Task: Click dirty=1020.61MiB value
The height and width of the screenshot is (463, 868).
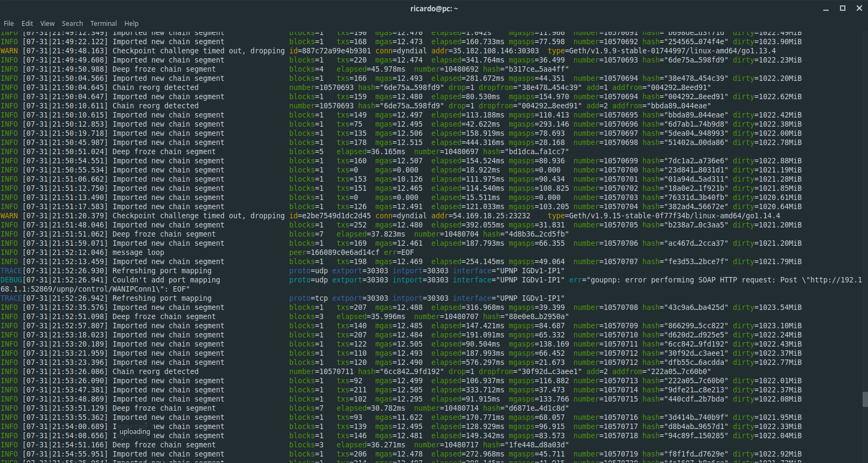Action: coord(767,197)
